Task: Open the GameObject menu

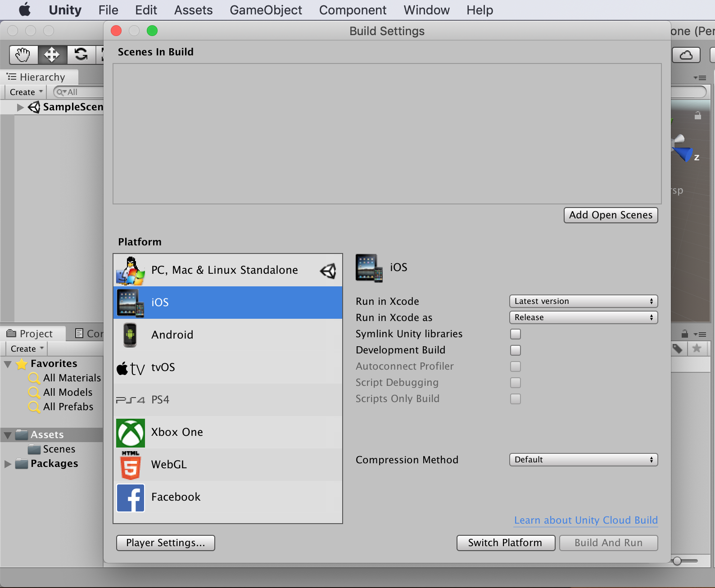Action: (x=266, y=10)
